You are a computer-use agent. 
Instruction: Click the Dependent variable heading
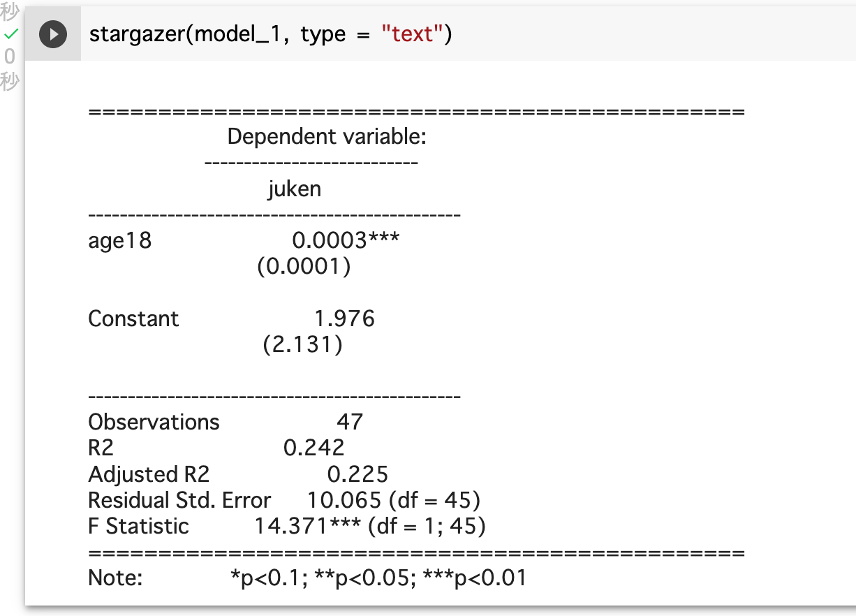(327, 137)
